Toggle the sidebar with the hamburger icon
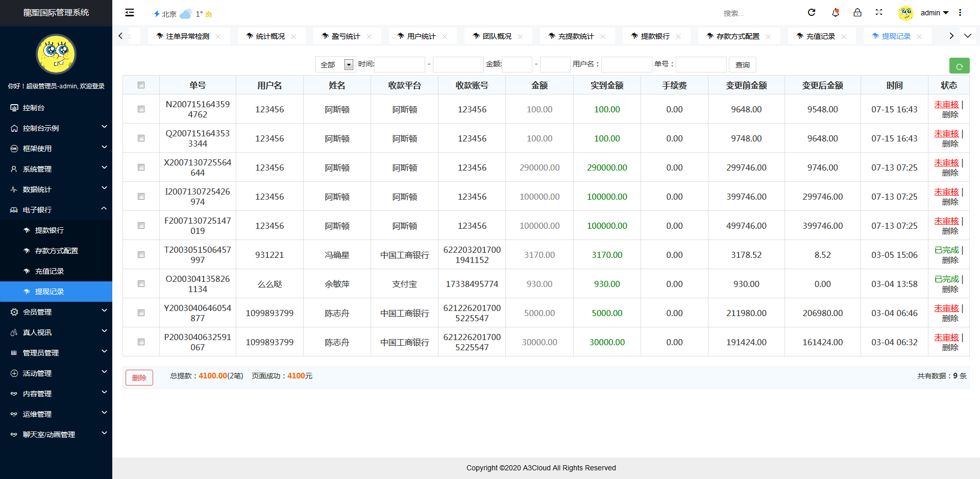This screenshot has width=980, height=479. tap(129, 12)
